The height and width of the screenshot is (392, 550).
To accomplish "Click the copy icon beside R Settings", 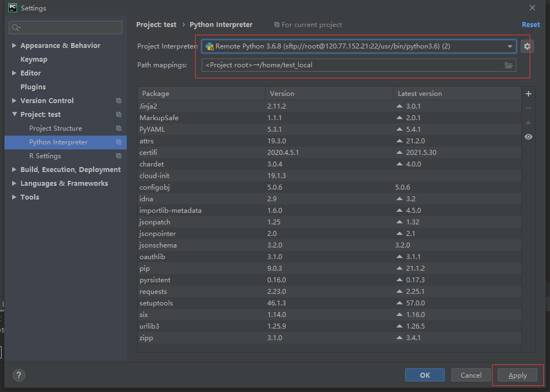I will coord(118,156).
